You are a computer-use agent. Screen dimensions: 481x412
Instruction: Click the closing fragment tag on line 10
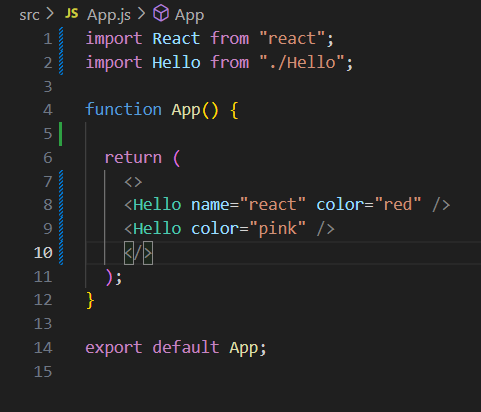(x=138, y=253)
